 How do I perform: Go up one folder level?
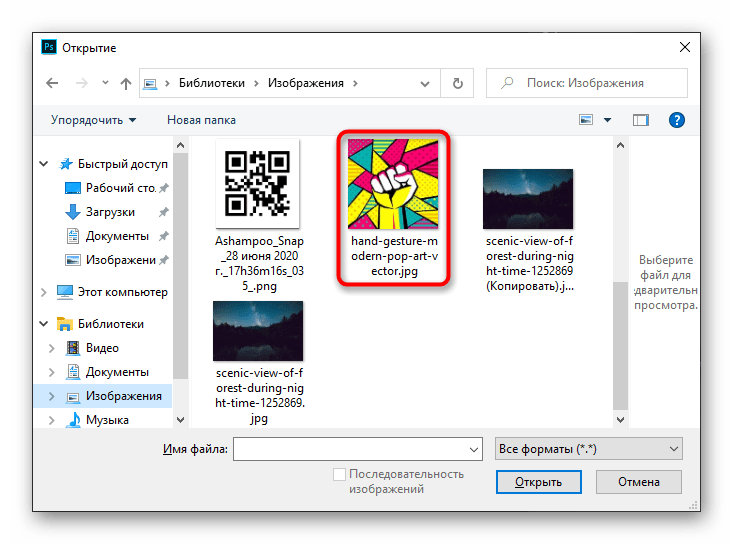click(125, 84)
